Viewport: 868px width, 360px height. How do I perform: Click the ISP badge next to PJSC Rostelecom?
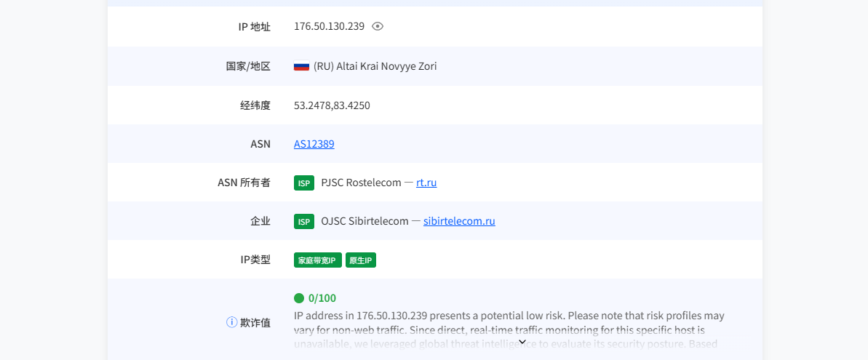(304, 183)
